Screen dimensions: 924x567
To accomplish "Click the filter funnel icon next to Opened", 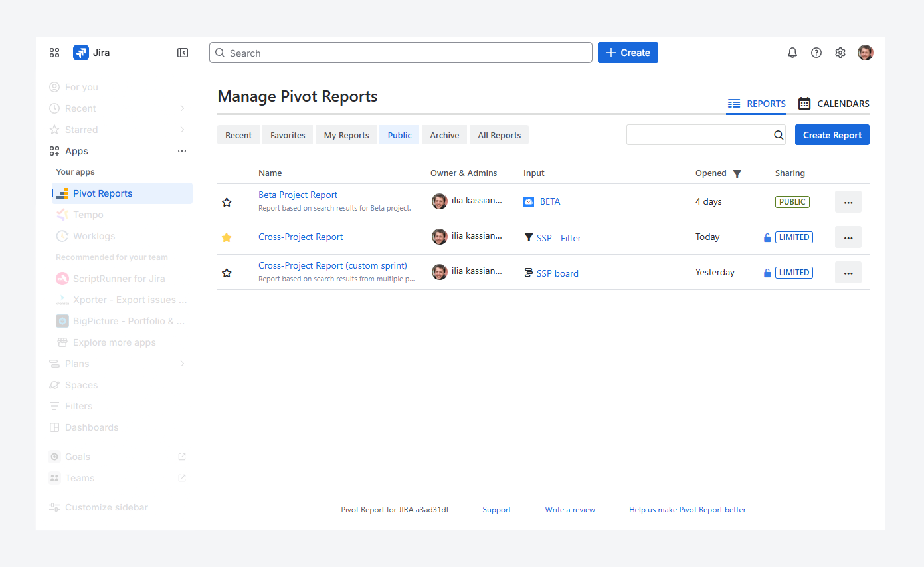I will pos(737,174).
